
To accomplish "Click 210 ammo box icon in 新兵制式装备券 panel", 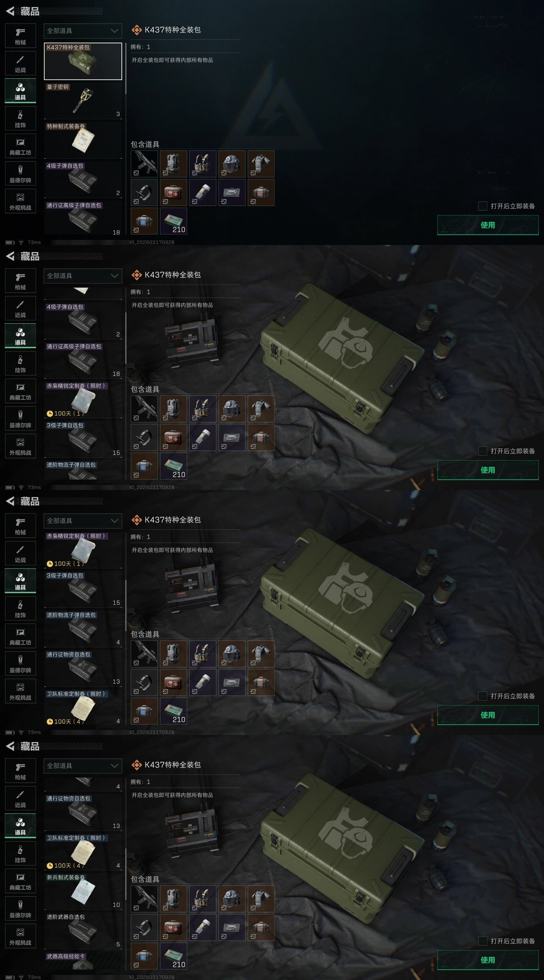I will pos(173,956).
